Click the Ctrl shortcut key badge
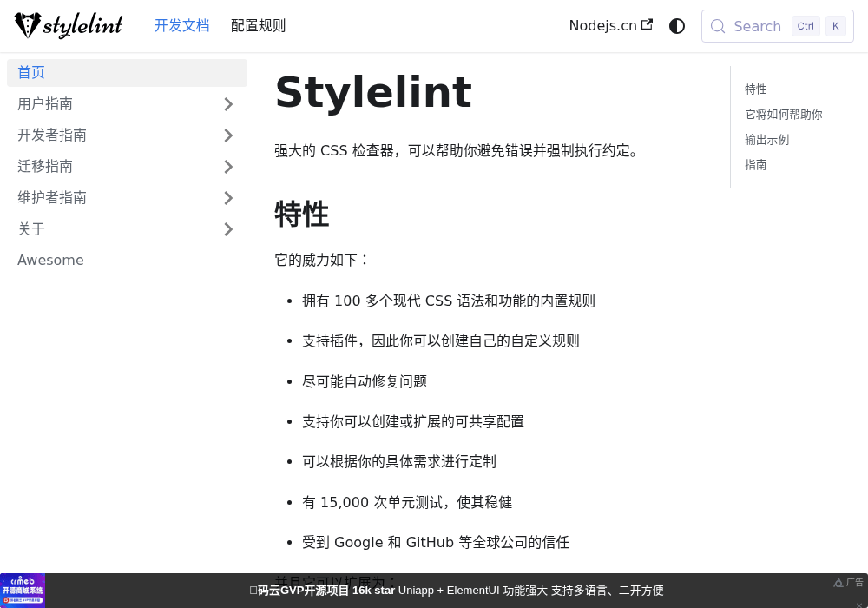This screenshot has width=868, height=608. (x=806, y=26)
